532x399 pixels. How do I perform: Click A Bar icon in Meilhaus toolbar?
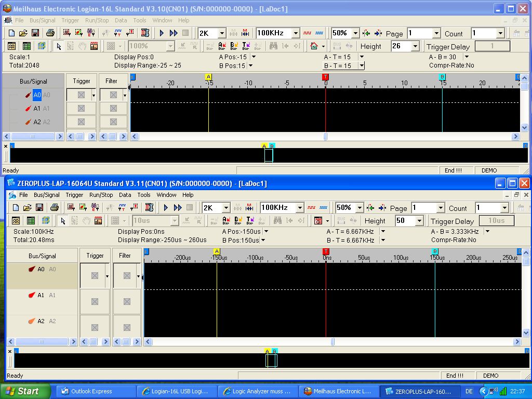(222, 46)
